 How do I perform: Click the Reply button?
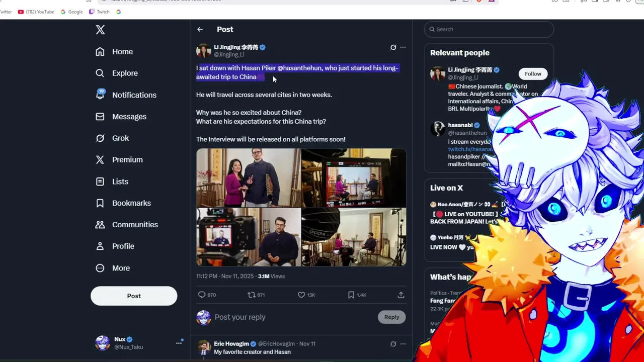click(x=391, y=317)
